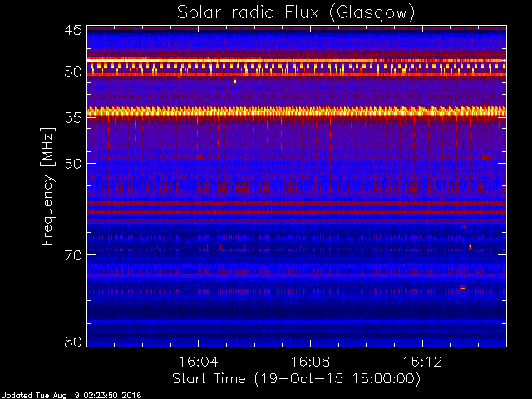Screen dimensions: 532x399
Task: Click the 'Start Time (19-Oct-15 16:00:00)' label
Action: tap(296, 379)
